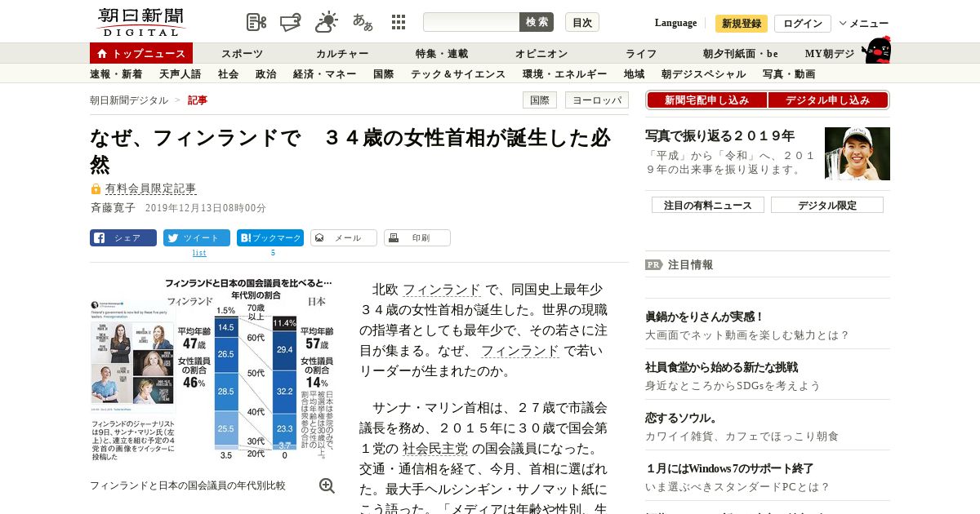The height and width of the screenshot is (514, 980).
Task: Open Windows7 support end ad link
Action: pyautogui.click(x=729, y=468)
